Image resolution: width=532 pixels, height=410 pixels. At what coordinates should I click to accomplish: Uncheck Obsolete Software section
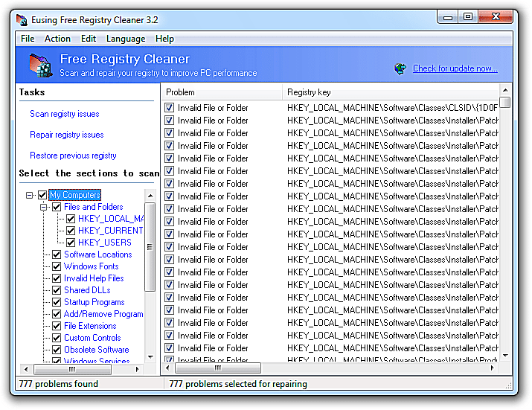click(x=57, y=350)
